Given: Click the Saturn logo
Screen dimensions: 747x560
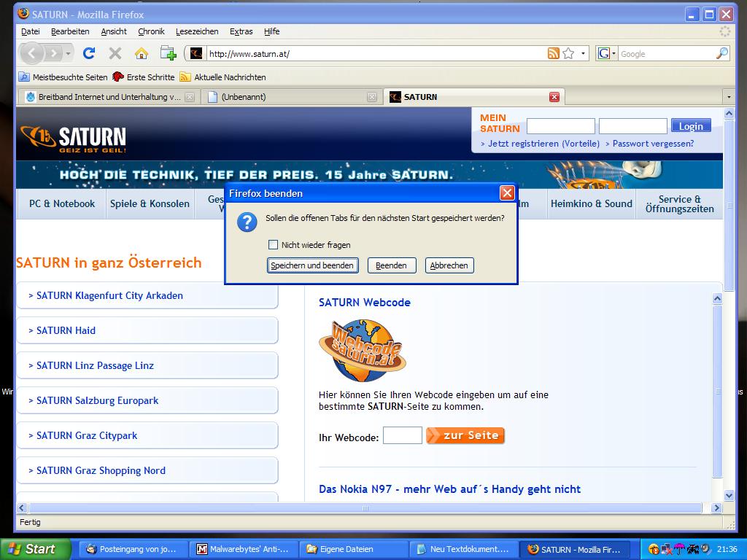Looking at the screenshot, I should [73, 139].
